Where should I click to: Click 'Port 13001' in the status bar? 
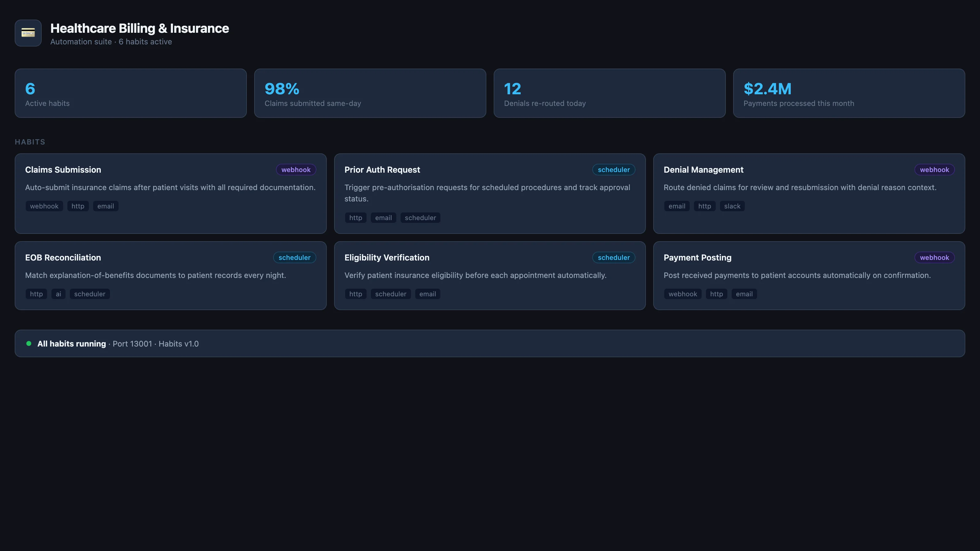(x=132, y=344)
